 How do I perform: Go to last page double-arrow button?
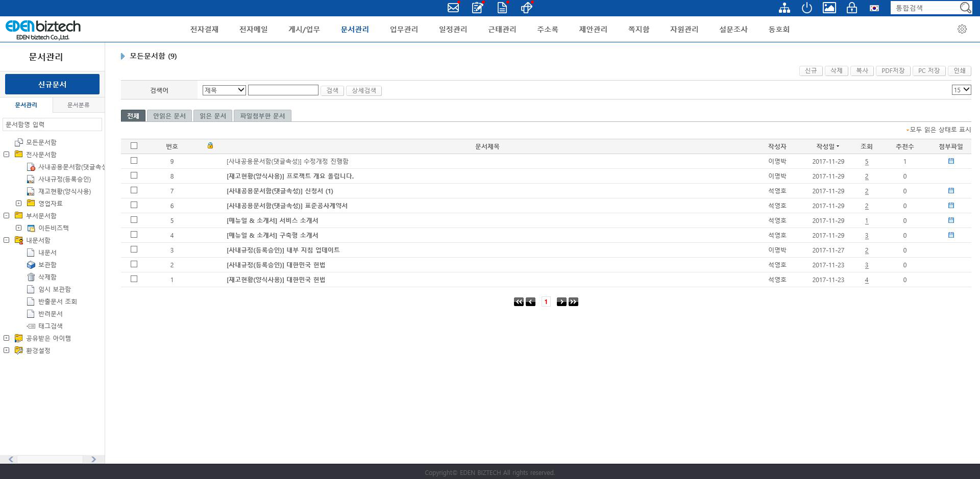[x=573, y=302]
